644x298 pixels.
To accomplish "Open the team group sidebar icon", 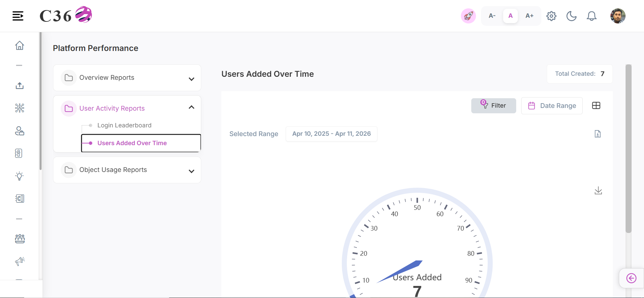I will click(x=19, y=239).
